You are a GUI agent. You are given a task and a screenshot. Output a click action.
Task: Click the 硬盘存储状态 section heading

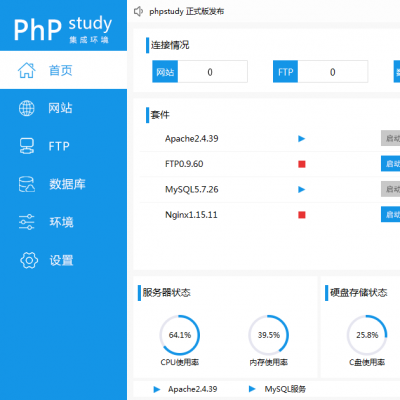[x=359, y=293]
